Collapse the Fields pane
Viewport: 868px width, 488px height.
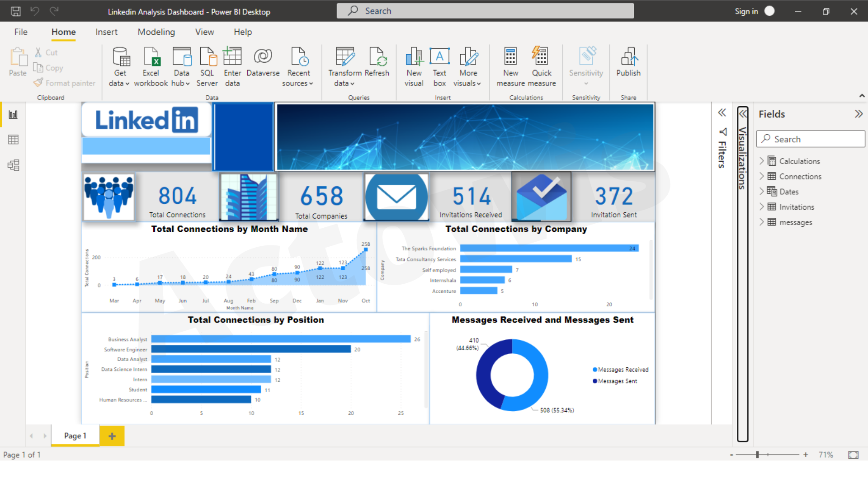point(859,114)
